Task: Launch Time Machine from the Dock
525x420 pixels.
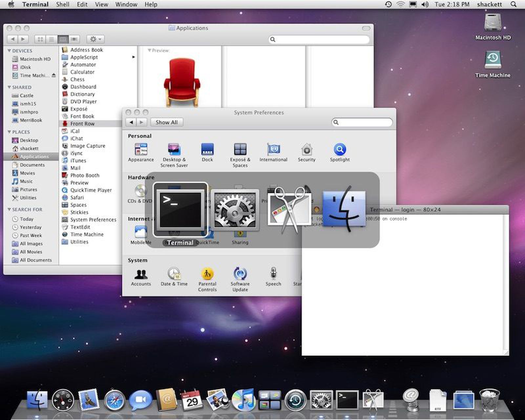Action: pyautogui.click(x=294, y=401)
